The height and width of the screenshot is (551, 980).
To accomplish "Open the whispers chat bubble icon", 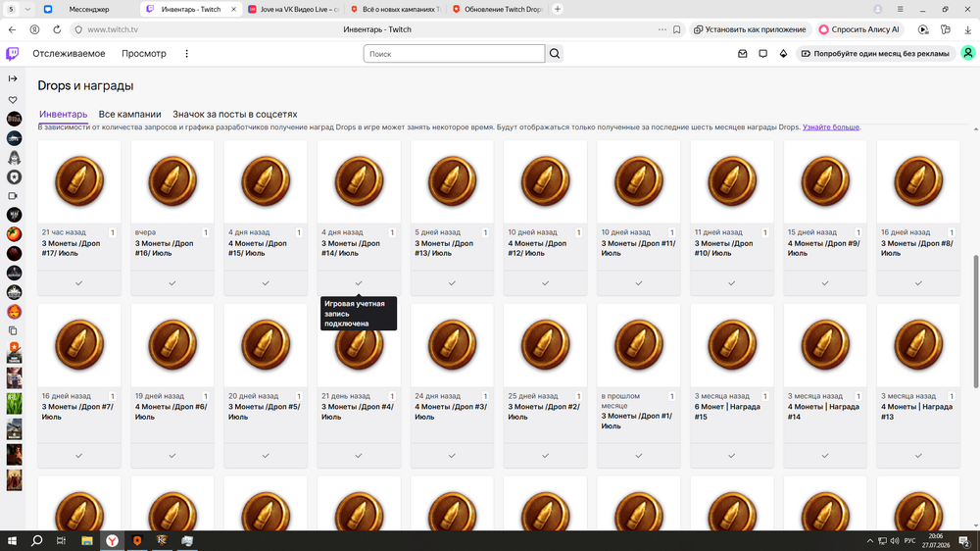I will tap(763, 54).
